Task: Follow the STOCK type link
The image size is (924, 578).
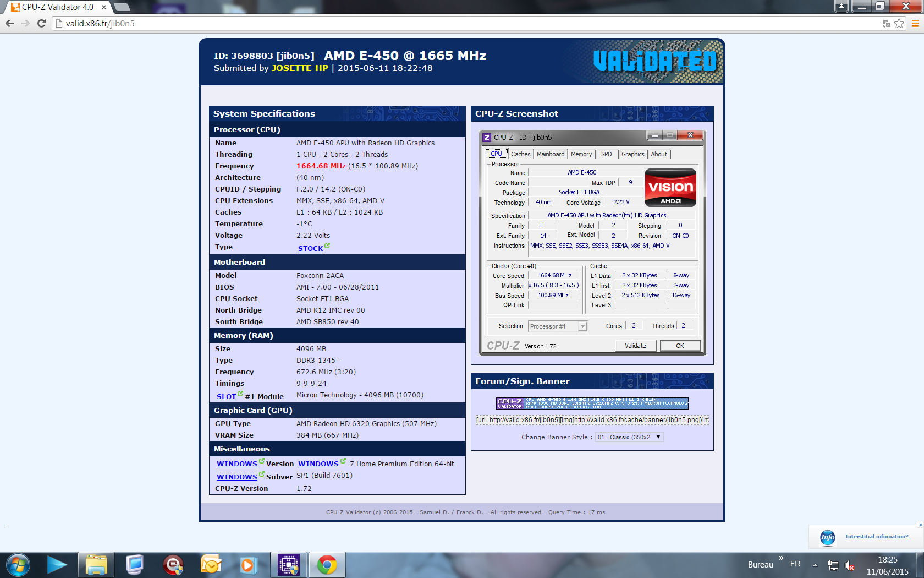Action: pos(310,248)
